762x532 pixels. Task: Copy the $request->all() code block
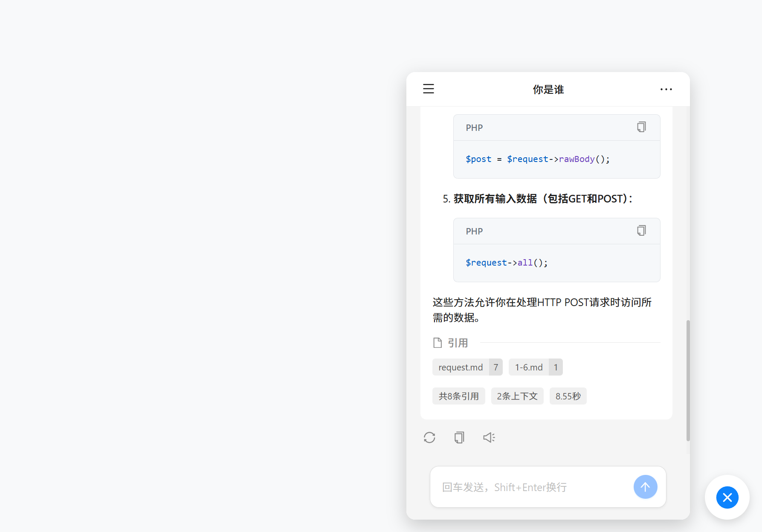[x=641, y=231]
